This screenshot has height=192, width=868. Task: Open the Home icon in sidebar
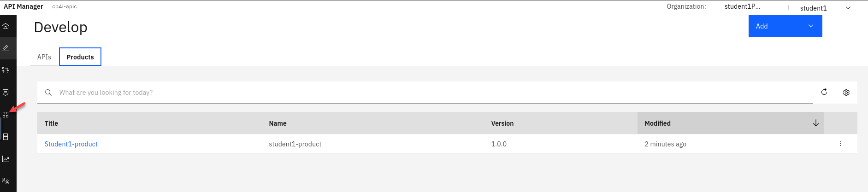coord(6,26)
